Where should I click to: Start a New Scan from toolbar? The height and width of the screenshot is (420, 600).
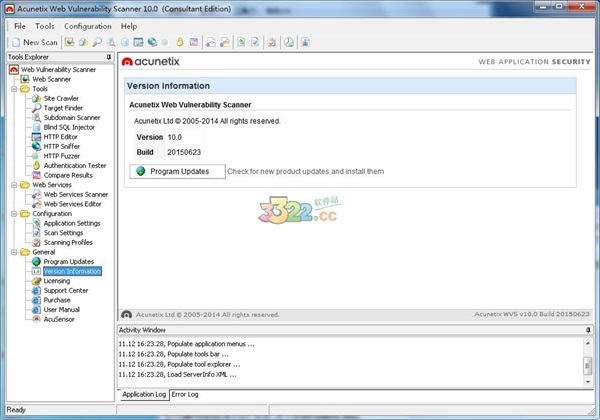tap(35, 42)
